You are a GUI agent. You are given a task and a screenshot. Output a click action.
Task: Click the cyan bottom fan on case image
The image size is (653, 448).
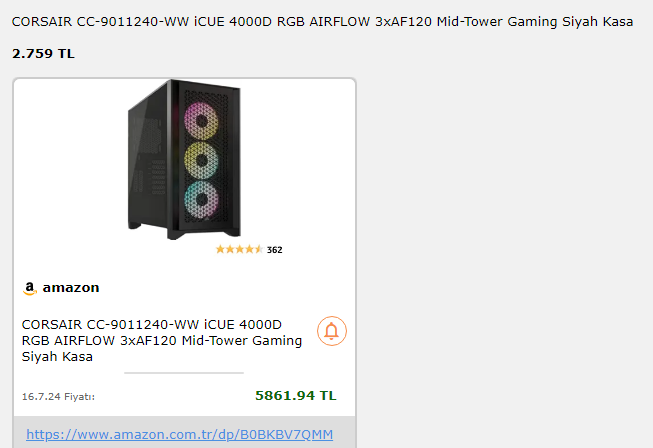[202, 199]
